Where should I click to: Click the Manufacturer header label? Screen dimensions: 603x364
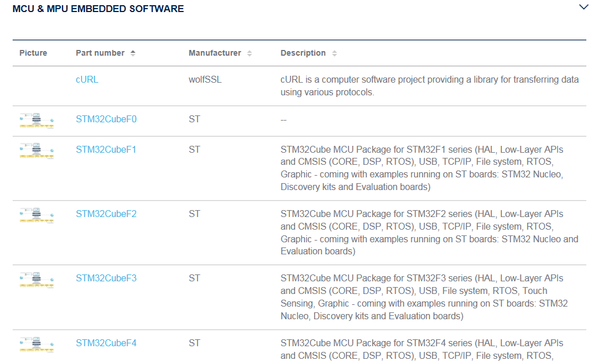coord(215,53)
